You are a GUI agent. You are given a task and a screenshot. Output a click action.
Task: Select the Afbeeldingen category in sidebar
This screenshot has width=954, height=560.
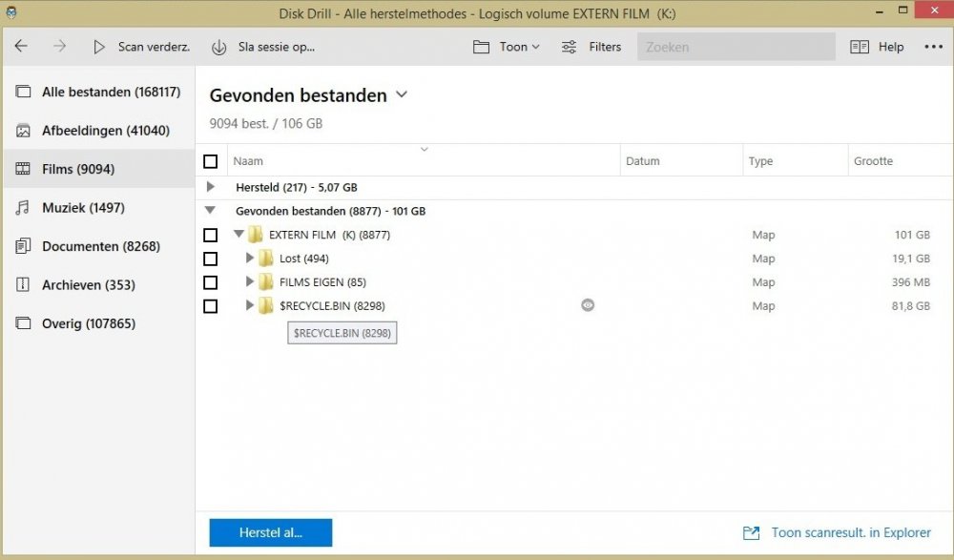[105, 131]
